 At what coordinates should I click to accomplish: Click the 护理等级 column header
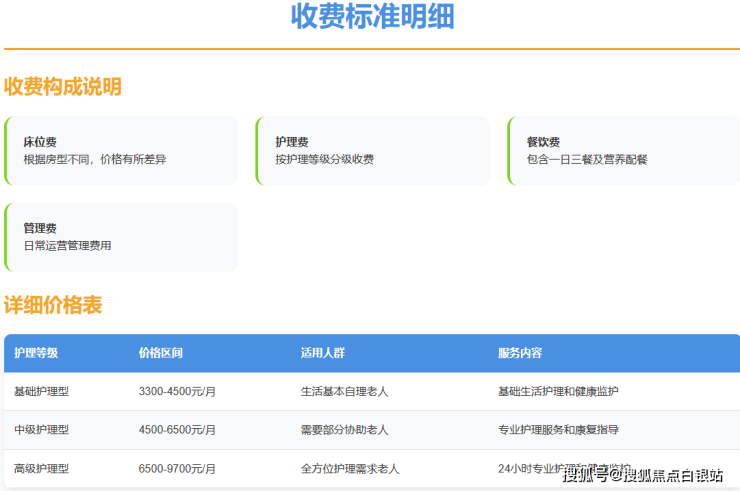tap(36, 353)
